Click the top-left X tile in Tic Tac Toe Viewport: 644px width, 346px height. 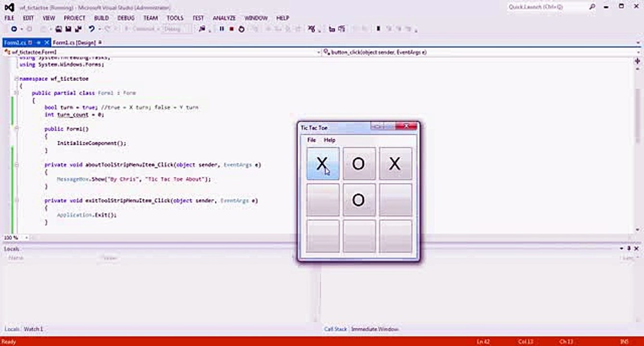click(323, 164)
